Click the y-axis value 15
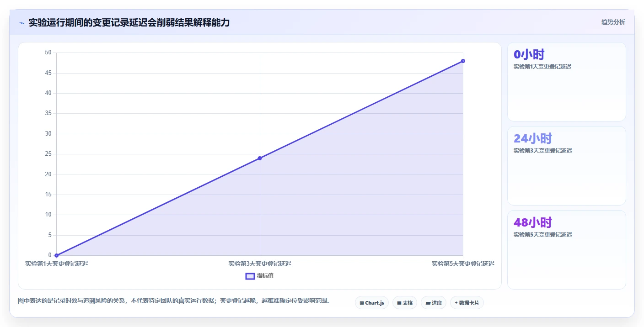 [48, 195]
